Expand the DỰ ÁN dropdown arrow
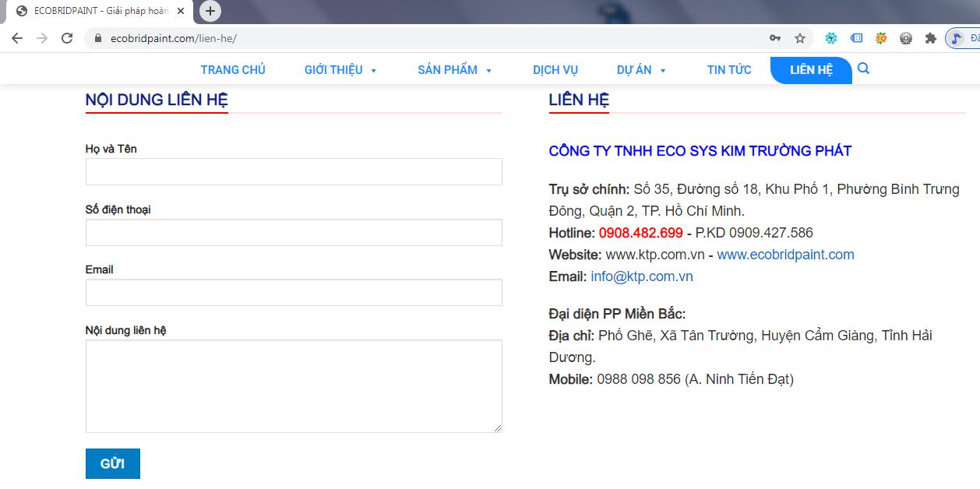This screenshot has height=489, width=980. coord(663,71)
